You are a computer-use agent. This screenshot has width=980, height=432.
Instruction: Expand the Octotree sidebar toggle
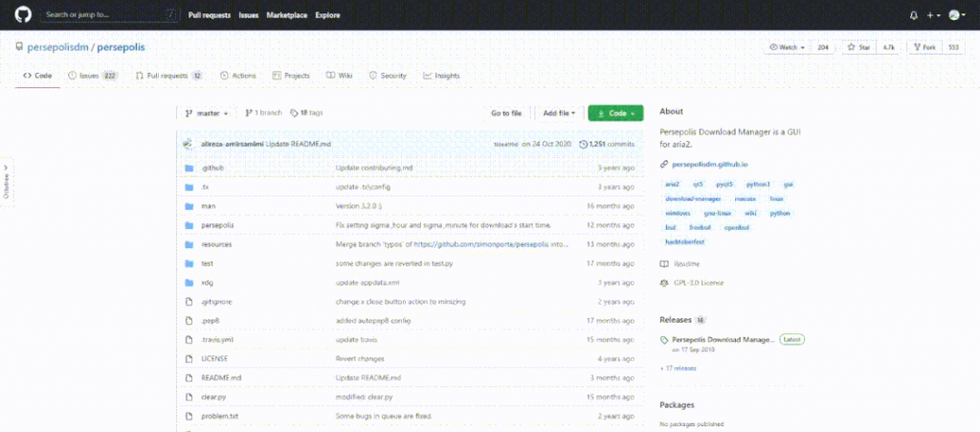tap(7, 183)
